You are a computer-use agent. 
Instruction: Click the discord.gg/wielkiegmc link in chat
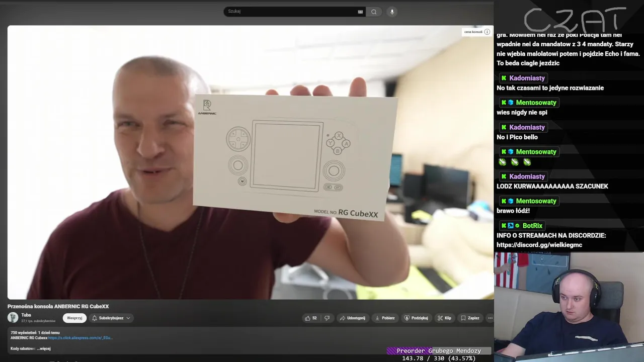(539, 245)
